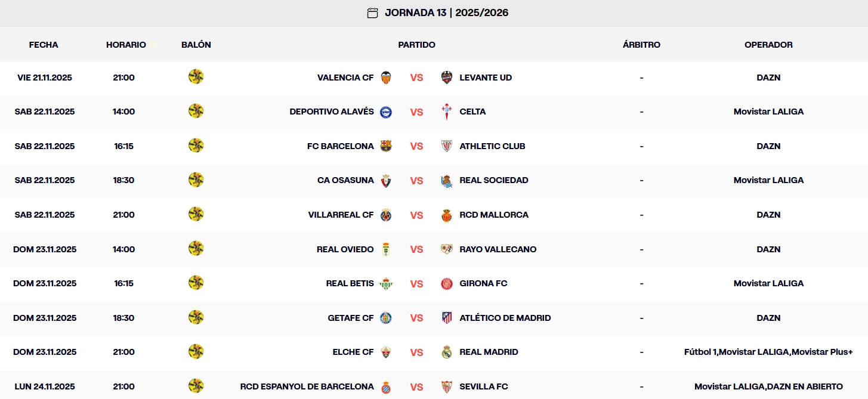Click the ball icon in the Elche vs Real Madrid row
The width and height of the screenshot is (868, 399).
[x=196, y=352]
